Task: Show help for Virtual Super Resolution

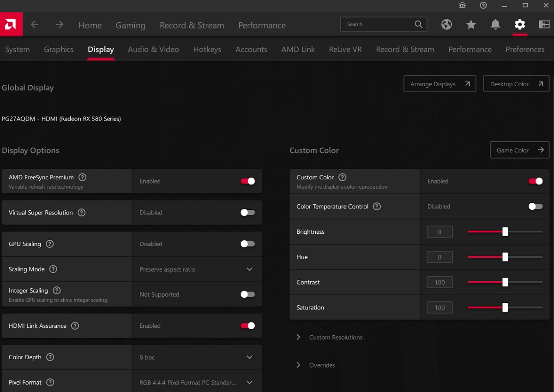Action: click(81, 213)
